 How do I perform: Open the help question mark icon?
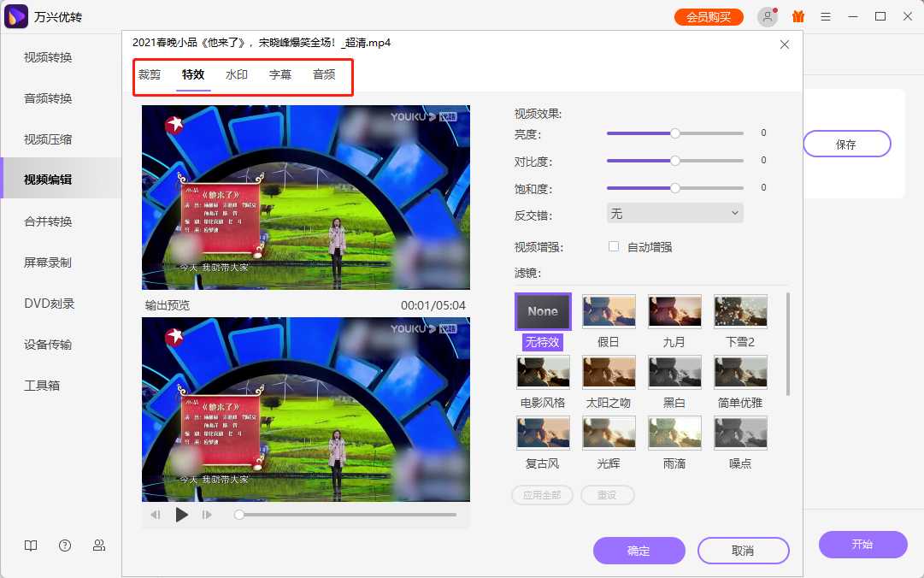(x=64, y=545)
